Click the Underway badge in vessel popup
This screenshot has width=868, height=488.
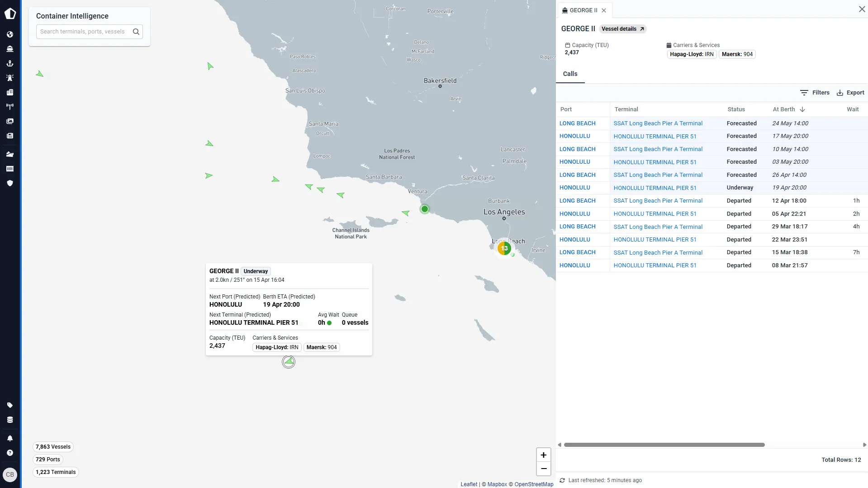256,271
